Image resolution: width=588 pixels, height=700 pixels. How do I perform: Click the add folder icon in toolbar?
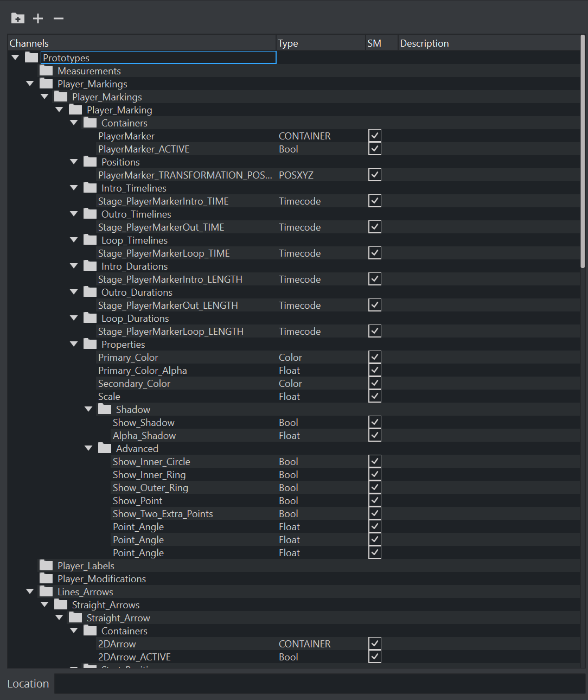tap(18, 18)
